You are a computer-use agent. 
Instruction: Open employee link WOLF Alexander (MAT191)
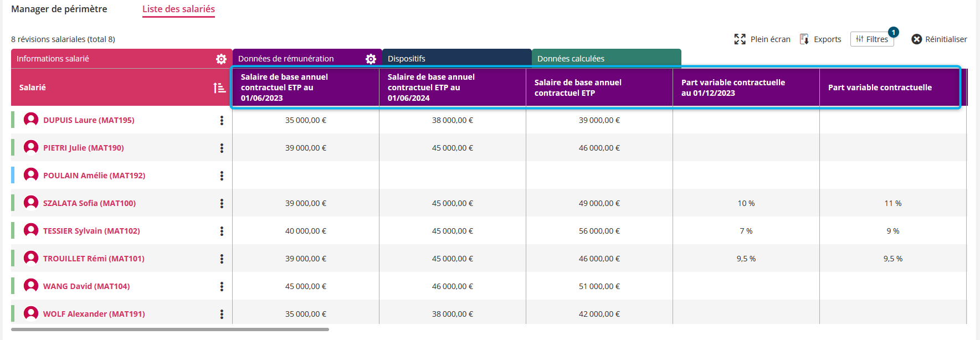pyautogui.click(x=94, y=314)
